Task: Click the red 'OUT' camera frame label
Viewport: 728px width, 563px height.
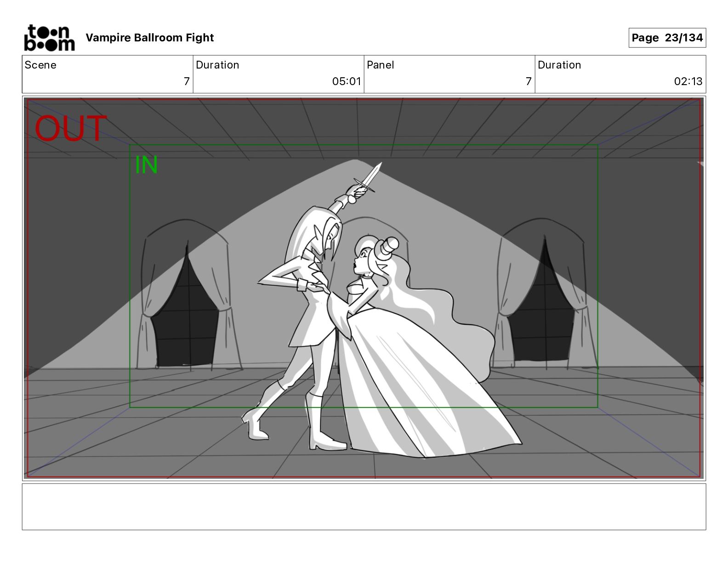Action: [x=70, y=129]
